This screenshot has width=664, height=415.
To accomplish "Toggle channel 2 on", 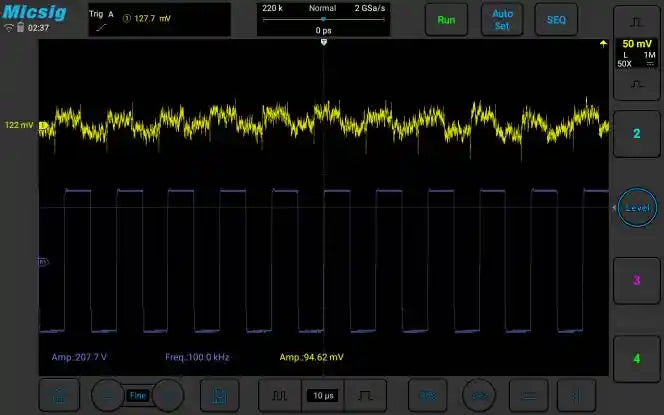I will [637, 133].
